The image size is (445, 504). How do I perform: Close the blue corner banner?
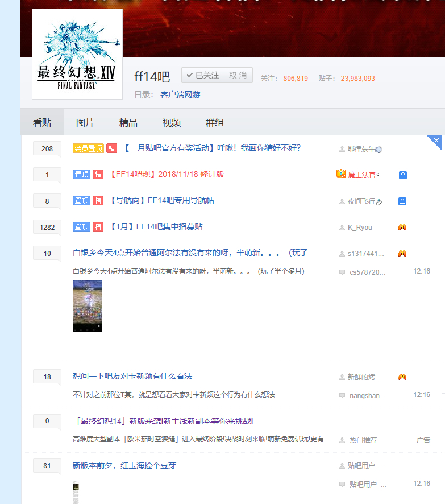point(436,140)
